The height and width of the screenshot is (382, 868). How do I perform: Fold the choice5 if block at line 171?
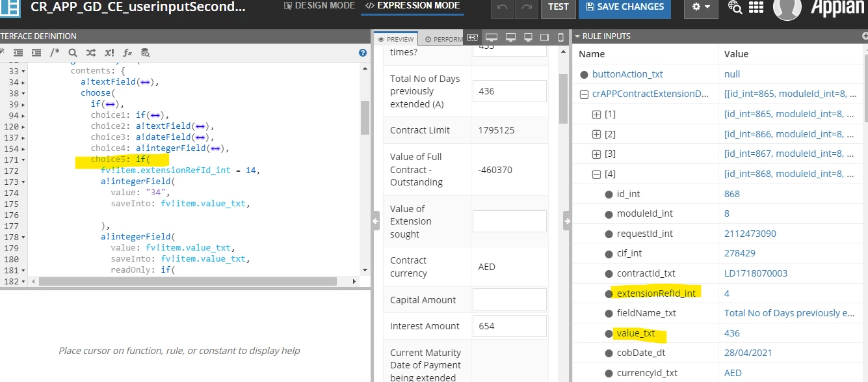[23, 160]
